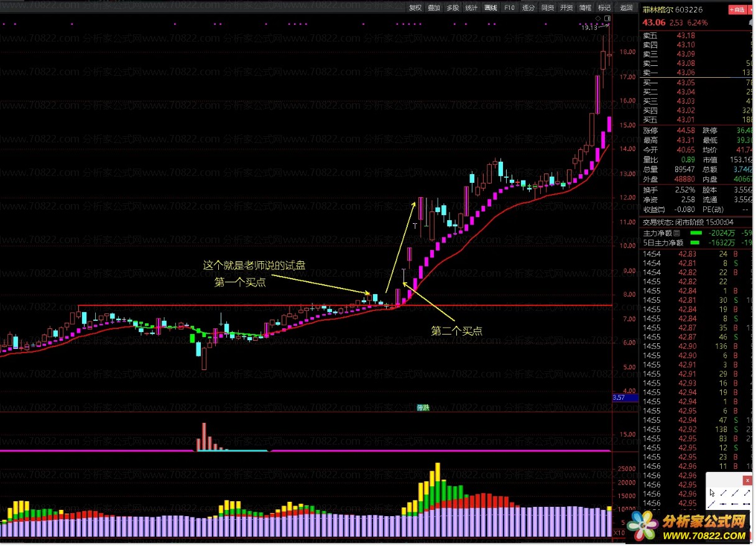Switch to 逐分 minute-by-minute view
The image size is (756, 546).
(x=528, y=8)
